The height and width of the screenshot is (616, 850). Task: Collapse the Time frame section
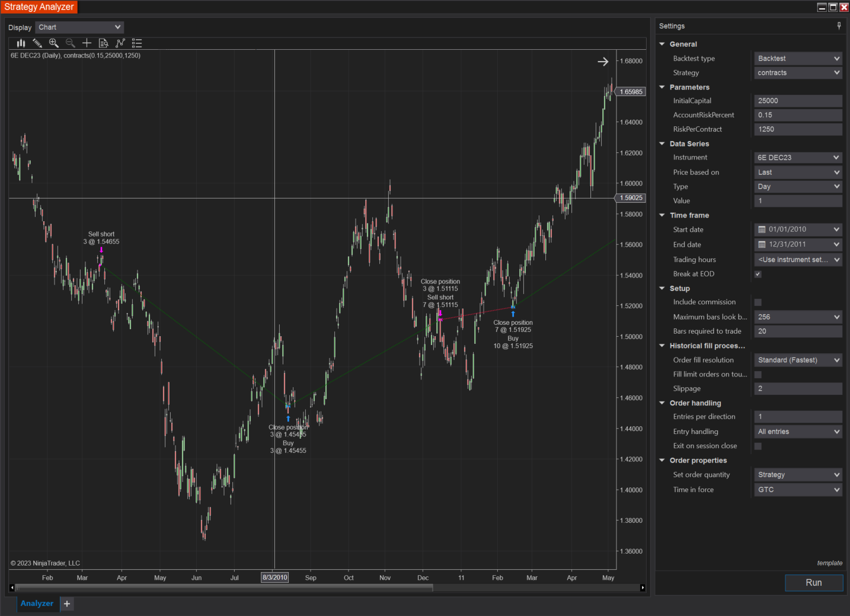[662, 215]
